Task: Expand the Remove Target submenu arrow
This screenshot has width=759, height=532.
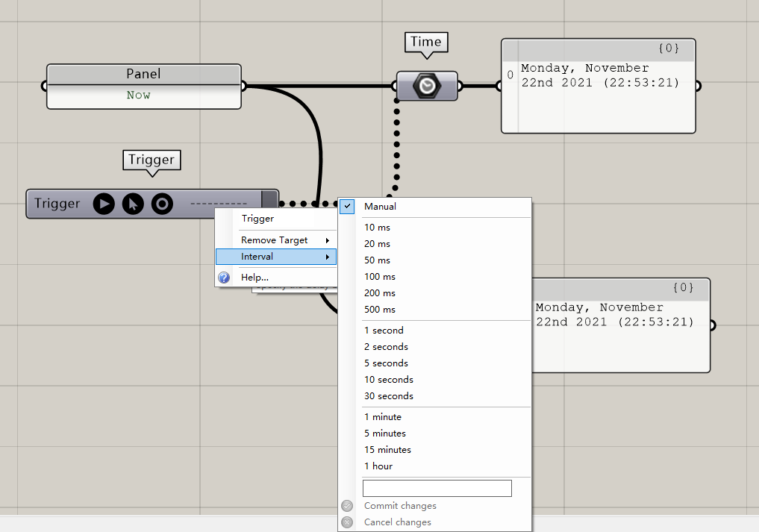Action: click(x=328, y=240)
